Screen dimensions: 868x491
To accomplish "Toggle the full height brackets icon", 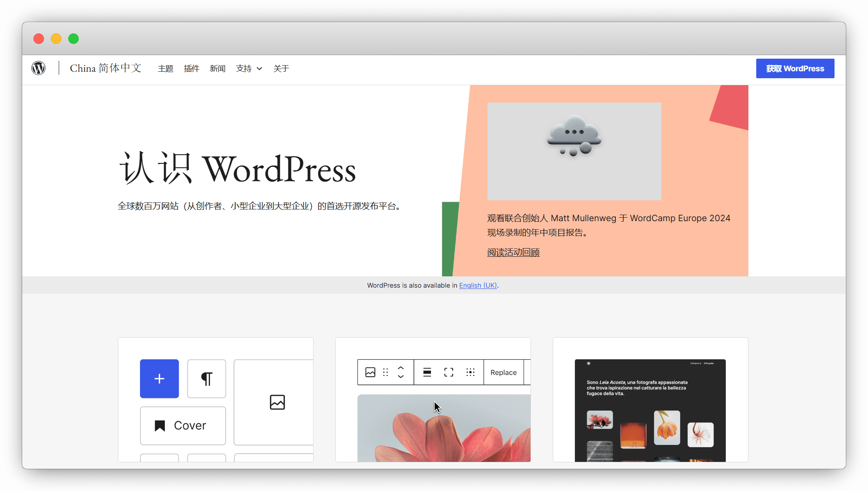I will click(x=449, y=372).
